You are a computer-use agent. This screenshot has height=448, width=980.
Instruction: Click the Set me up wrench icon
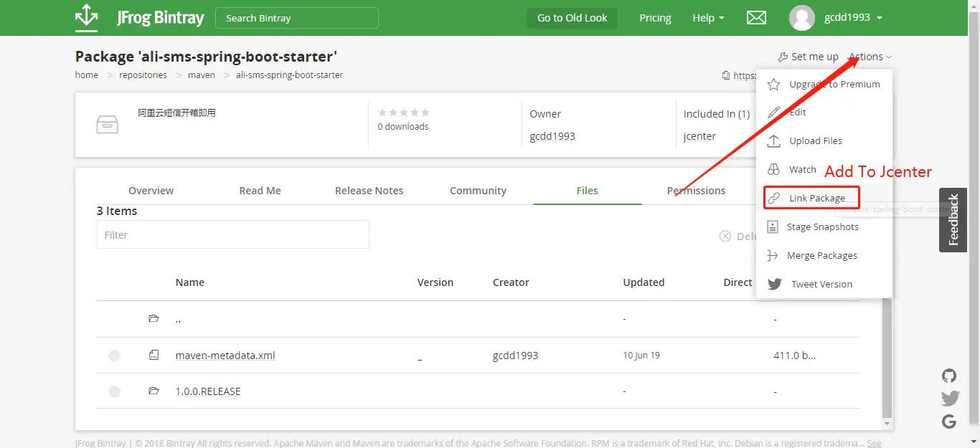pos(783,57)
